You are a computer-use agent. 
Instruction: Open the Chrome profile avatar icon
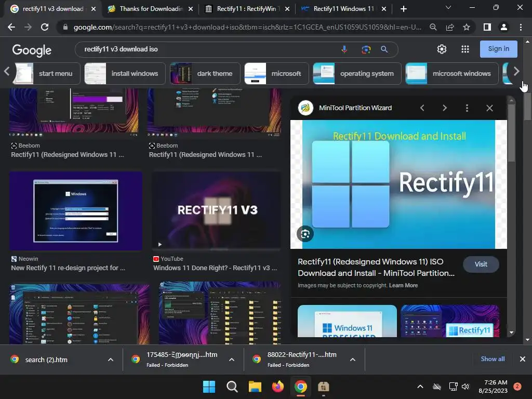coord(504,27)
